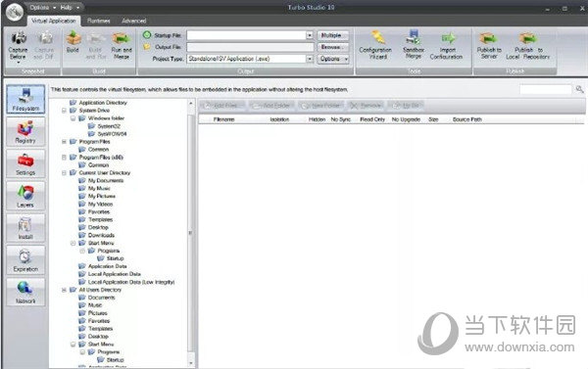Collapse the System Drive tree node

tap(64, 111)
